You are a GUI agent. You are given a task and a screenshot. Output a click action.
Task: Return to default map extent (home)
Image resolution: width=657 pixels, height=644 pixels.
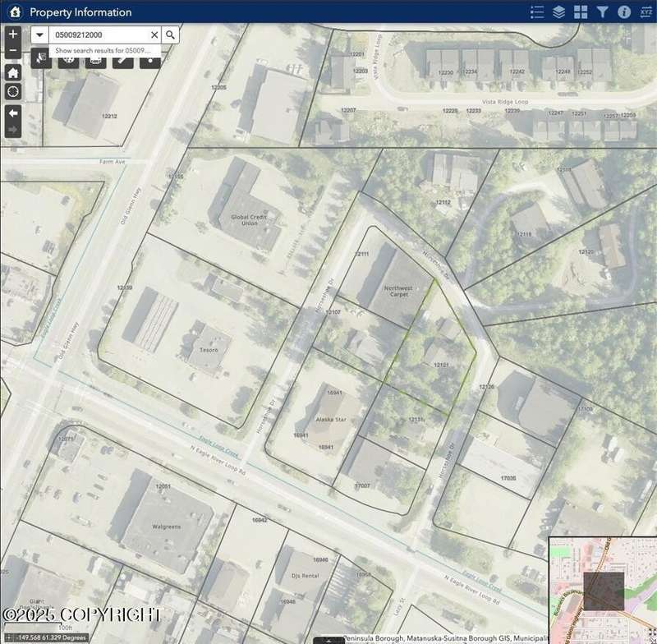coord(13,72)
